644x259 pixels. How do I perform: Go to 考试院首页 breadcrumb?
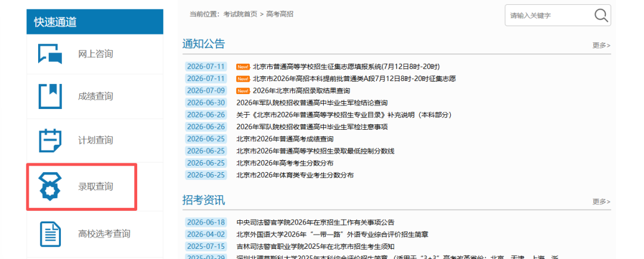click(x=240, y=14)
